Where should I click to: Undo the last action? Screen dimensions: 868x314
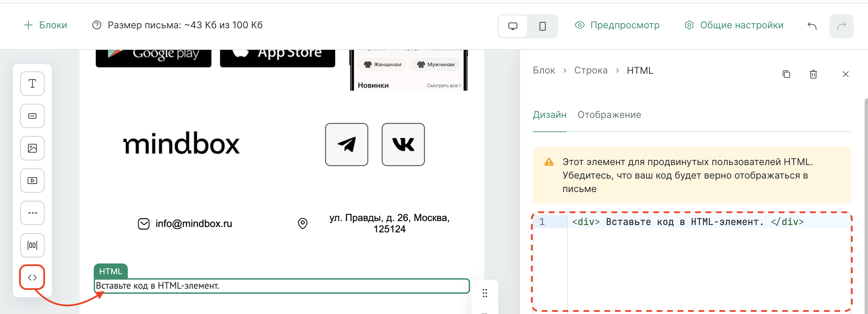pyautogui.click(x=812, y=26)
